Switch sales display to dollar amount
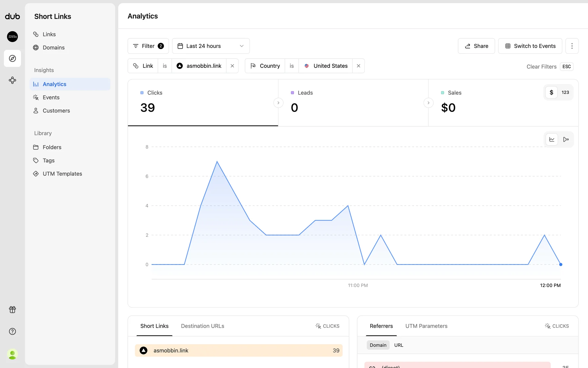 pyautogui.click(x=551, y=92)
